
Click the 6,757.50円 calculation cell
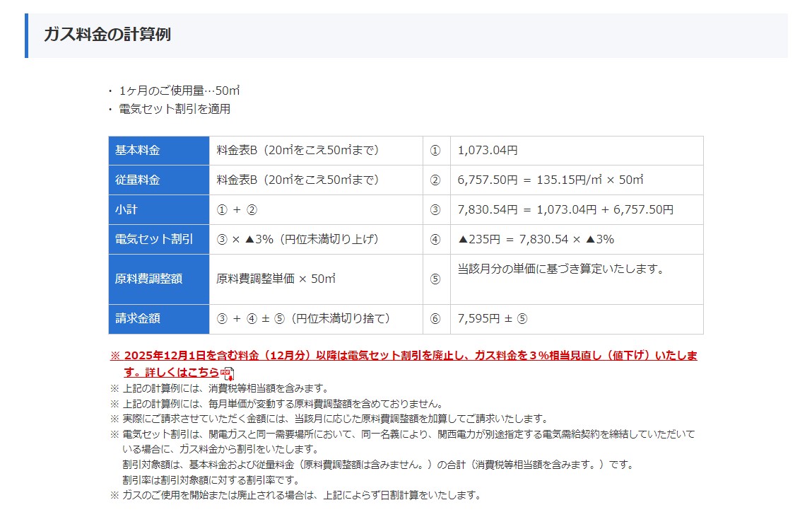551,180
